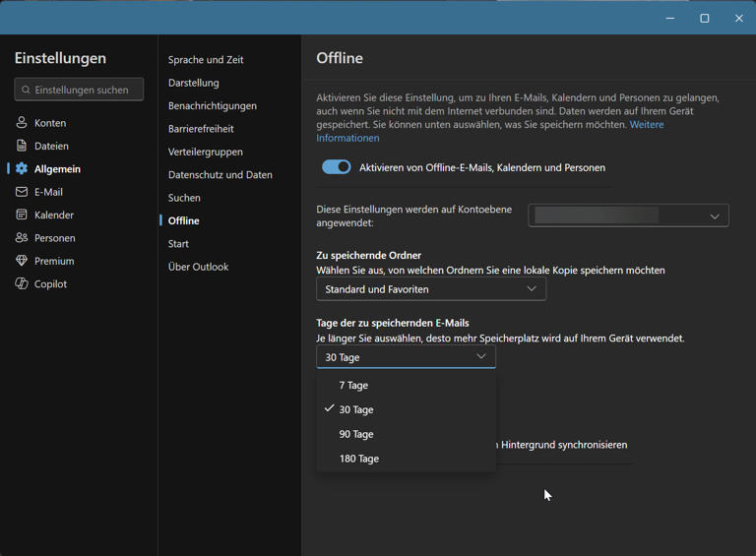Open the Standard und Favoriten dropdown
Viewport: 756px width, 556px height.
(431, 289)
